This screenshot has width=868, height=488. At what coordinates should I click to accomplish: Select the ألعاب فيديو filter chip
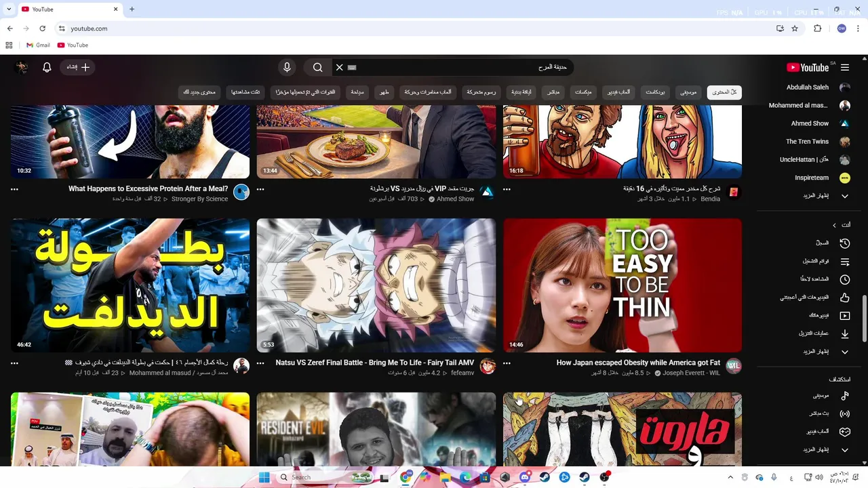(x=618, y=92)
